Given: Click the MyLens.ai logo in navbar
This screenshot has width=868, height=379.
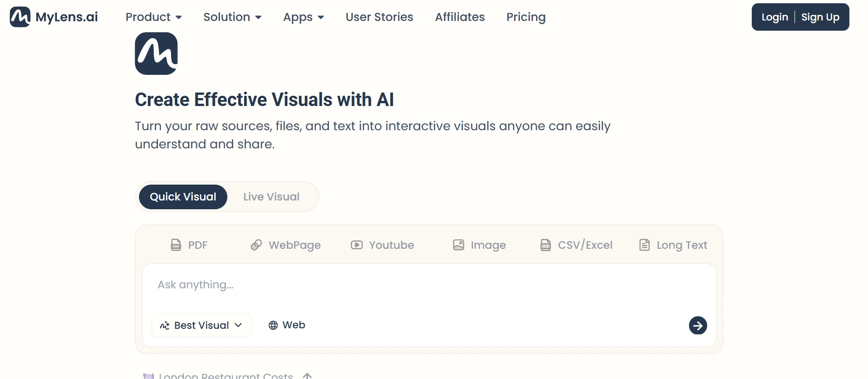Looking at the screenshot, I should (54, 17).
